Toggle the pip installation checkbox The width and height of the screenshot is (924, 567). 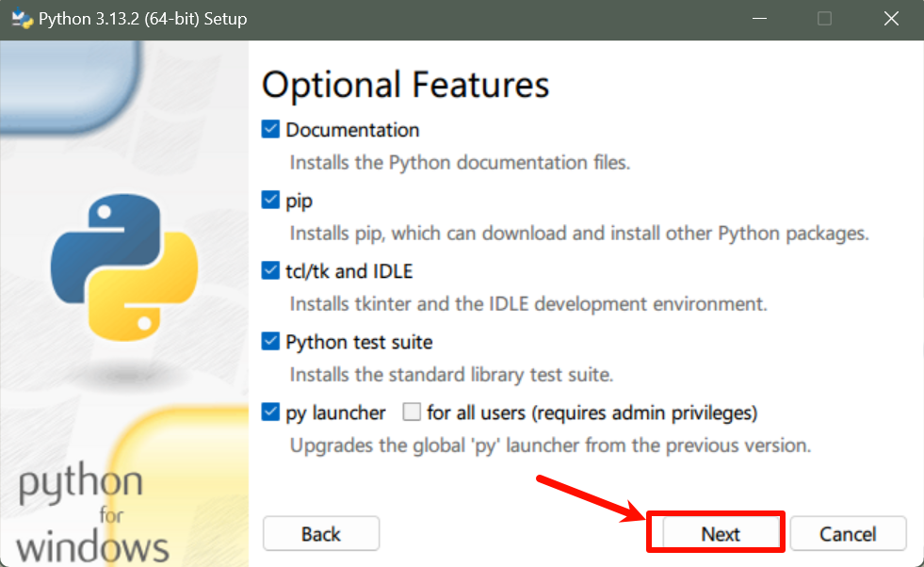pyautogui.click(x=271, y=201)
